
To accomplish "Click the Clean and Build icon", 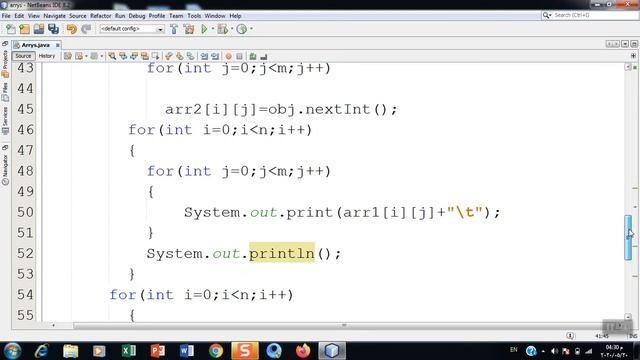I will [189, 29].
